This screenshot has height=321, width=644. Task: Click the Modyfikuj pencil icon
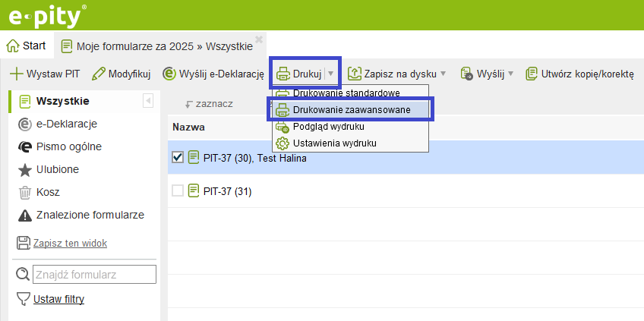[x=98, y=74]
